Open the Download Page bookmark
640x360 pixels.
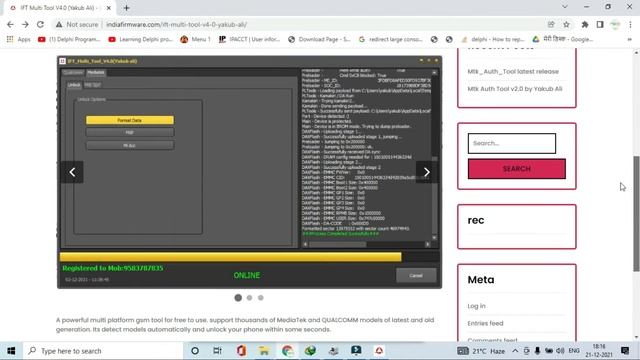319,39
